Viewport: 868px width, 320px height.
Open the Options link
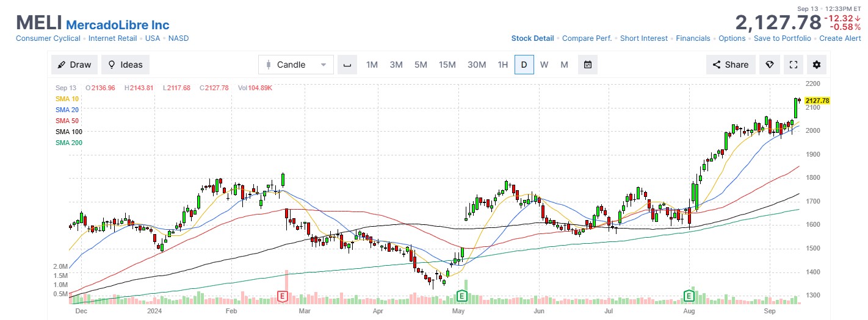[x=732, y=38]
